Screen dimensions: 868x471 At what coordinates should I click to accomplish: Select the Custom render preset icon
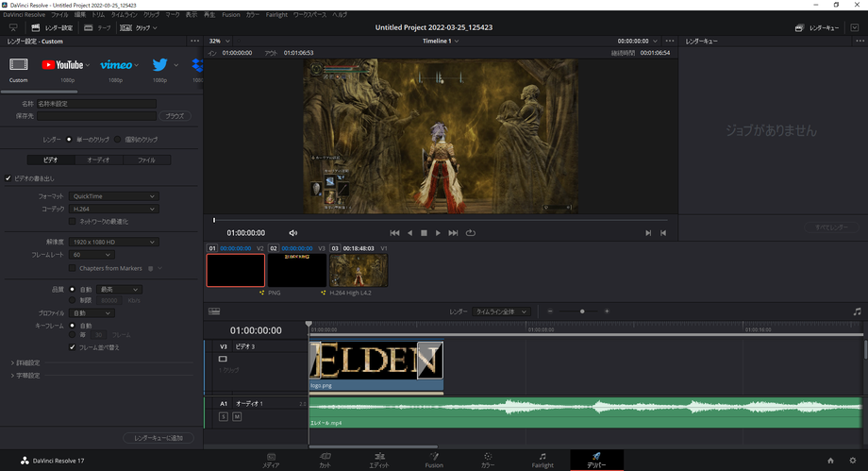pyautogui.click(x=18, y=65)
